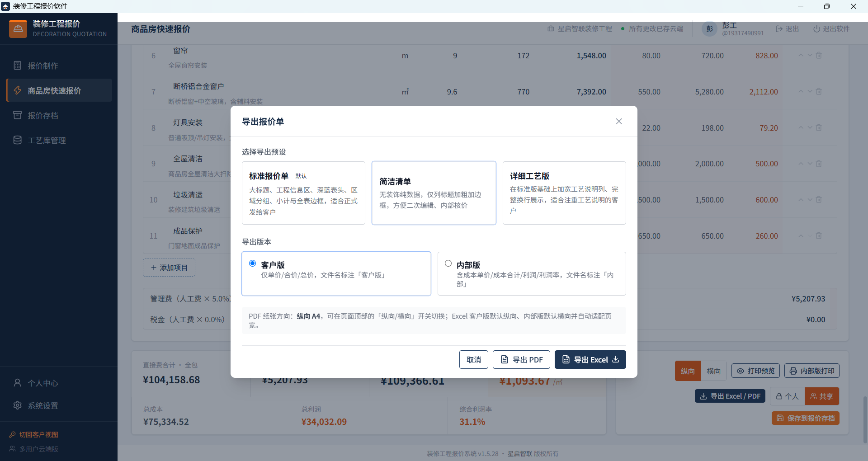Go to 报价存档 in the sidebar
The width and height of the screenshot is (868, 461).
point(59,115)
